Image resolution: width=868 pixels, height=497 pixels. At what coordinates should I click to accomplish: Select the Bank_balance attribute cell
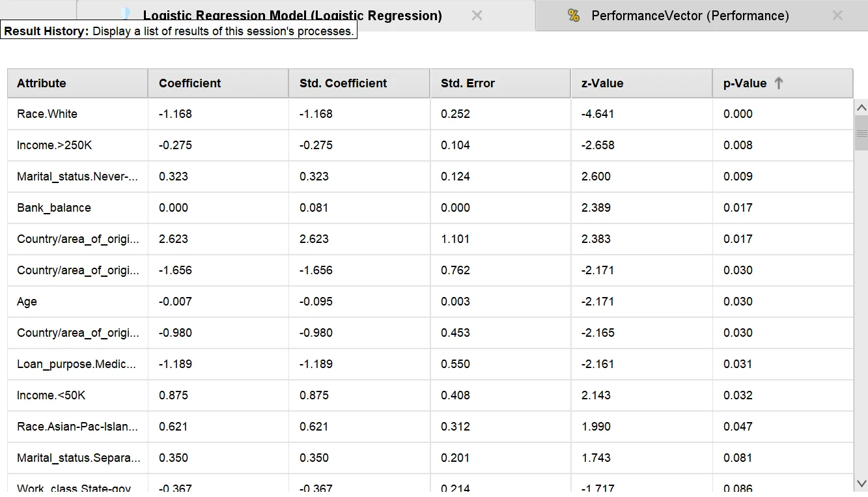(x=77, y=208)
